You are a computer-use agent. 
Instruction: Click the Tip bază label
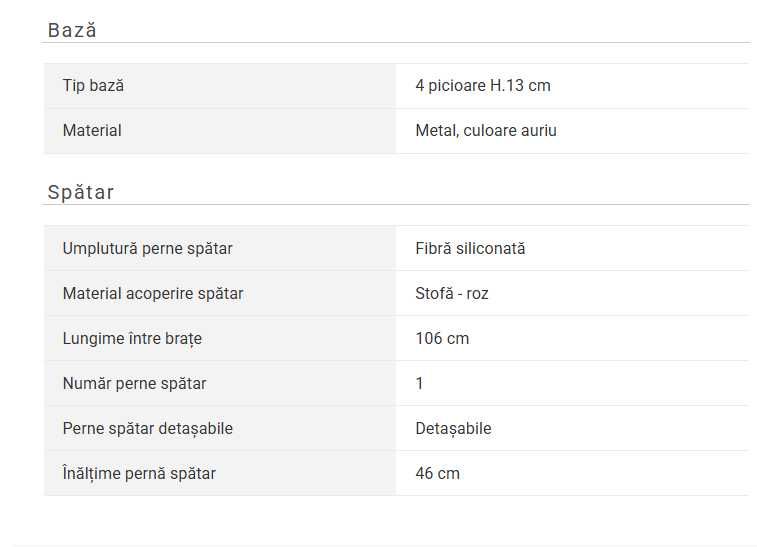coord(93,86)
